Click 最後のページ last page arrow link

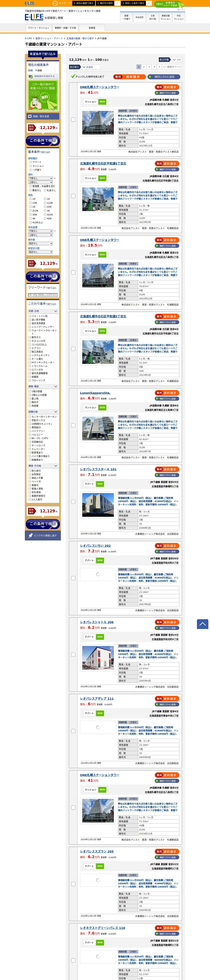click(172, 67)
